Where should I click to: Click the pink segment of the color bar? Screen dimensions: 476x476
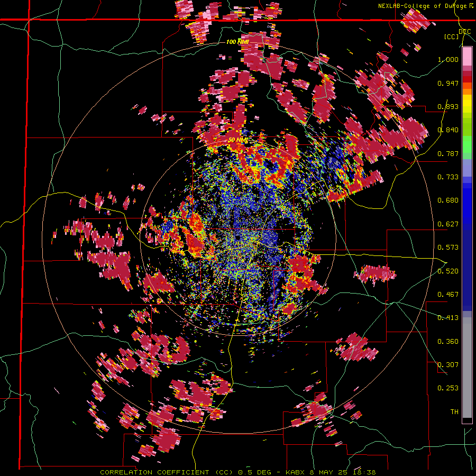tap(467, 56)
